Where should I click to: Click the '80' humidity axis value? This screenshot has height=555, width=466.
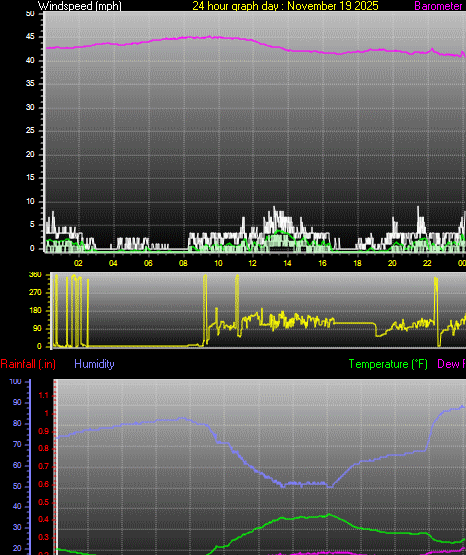pos(17,423)
